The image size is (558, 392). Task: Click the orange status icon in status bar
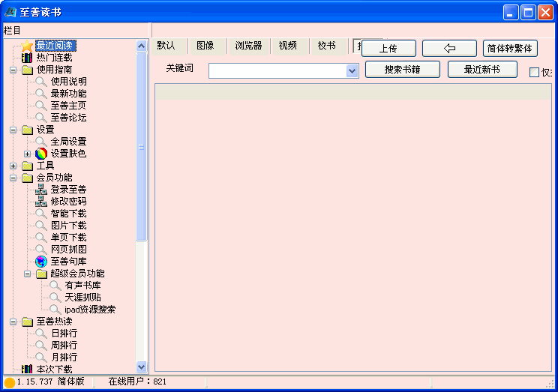tap(9, 382)
